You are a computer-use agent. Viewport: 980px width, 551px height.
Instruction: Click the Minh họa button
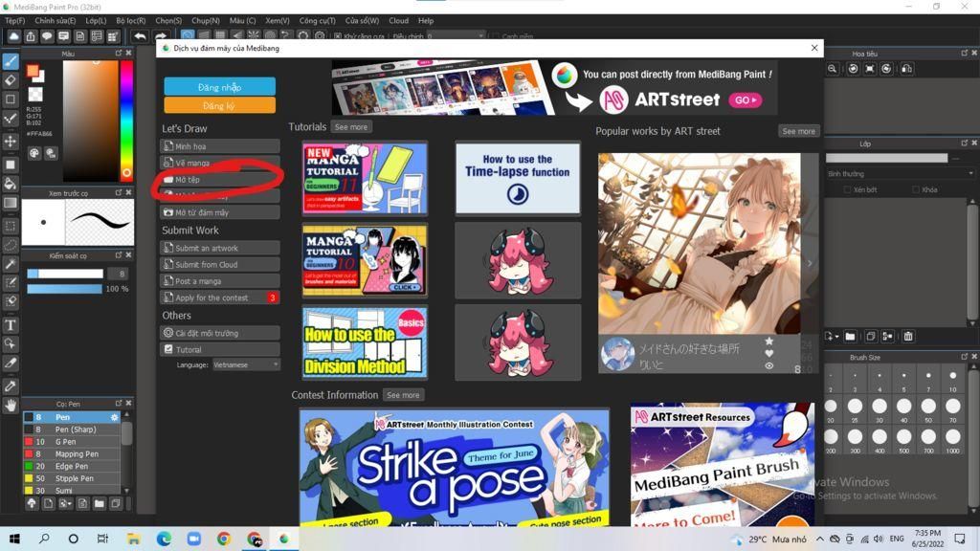219,146
